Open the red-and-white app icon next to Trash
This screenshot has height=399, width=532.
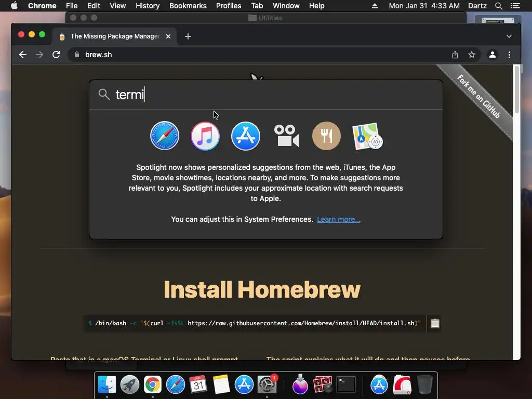click(x=402, y=384)
